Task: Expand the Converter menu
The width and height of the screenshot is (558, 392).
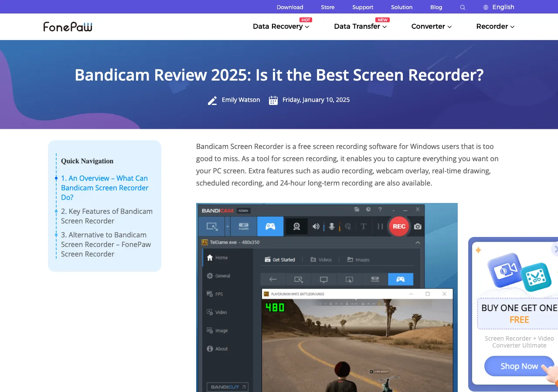Action: [x=432, y=27]
